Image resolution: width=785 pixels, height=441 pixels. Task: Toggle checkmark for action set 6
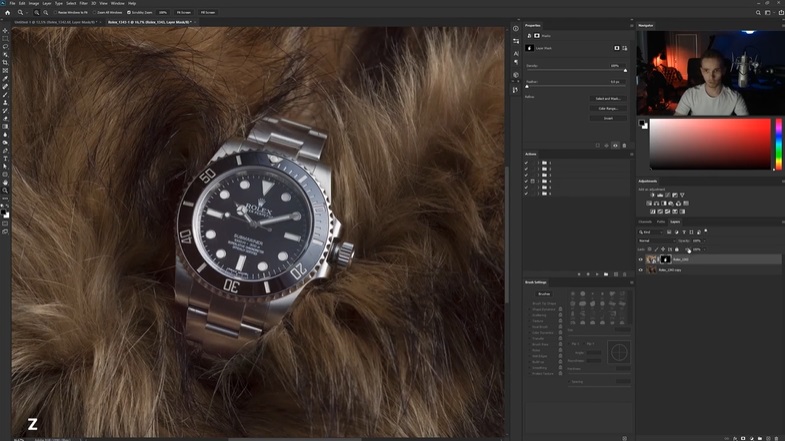526,193
